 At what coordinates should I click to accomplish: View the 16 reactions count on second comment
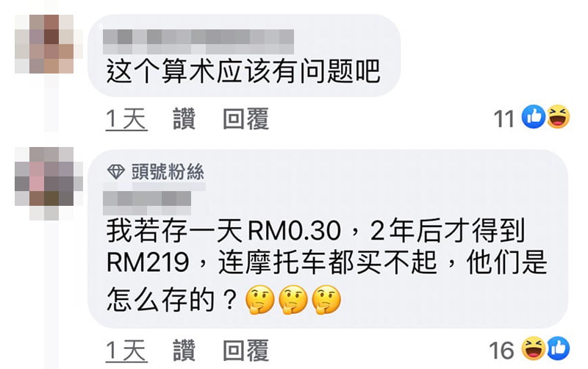[x=501, y=351]
